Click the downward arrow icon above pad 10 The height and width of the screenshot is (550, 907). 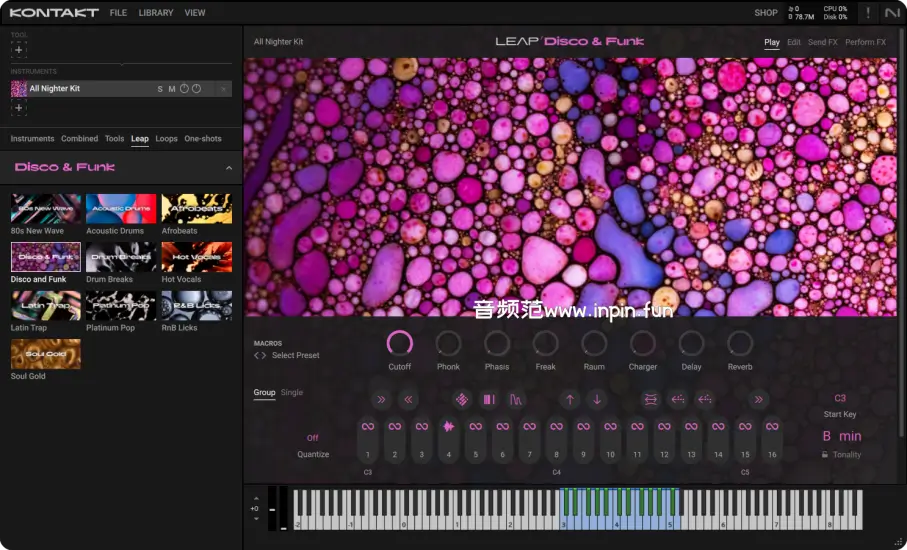click(x=597, y=400)
